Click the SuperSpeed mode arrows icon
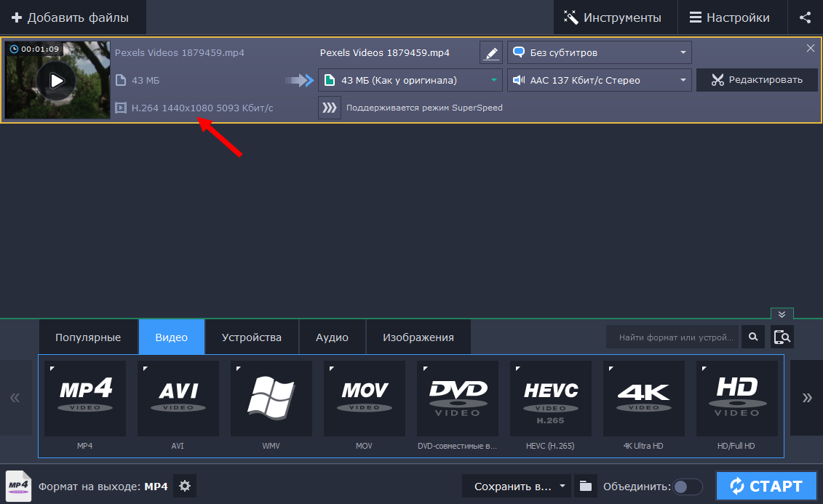 [x=330, y=108]
